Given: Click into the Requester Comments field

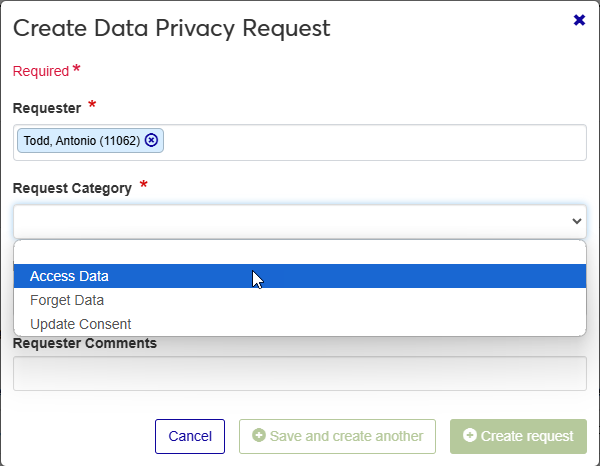Looking at the screenshot, I should (x=300, y=374).
